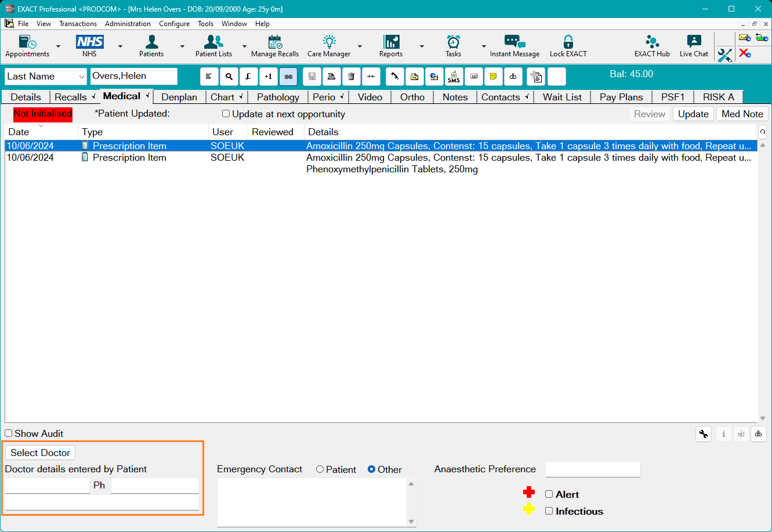
Task: Click the Select Doctor button
Action: point(39,453)
